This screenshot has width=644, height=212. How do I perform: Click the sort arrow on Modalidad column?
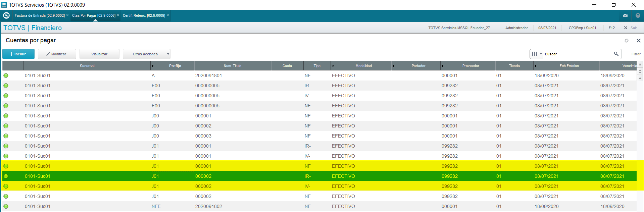pos(333,66)
